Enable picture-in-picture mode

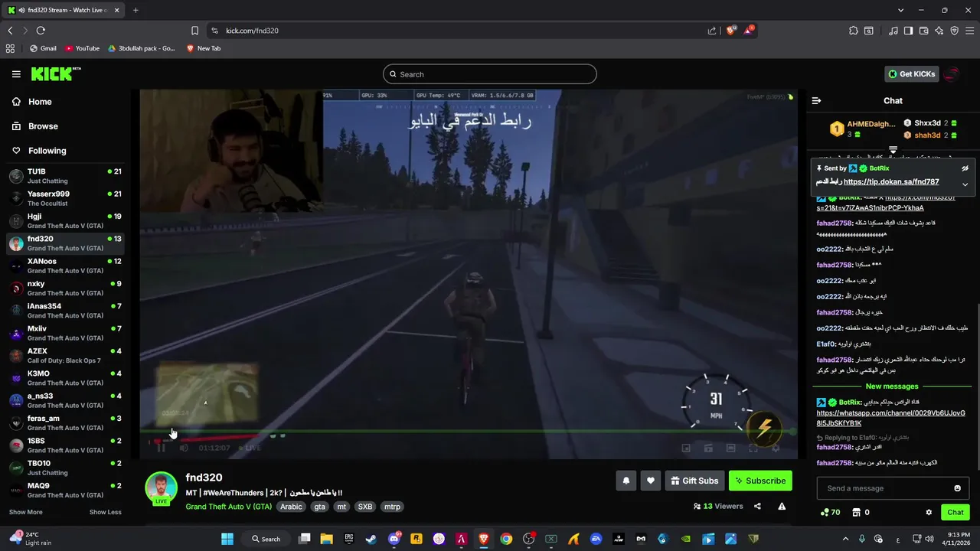(x=686, y=448)
